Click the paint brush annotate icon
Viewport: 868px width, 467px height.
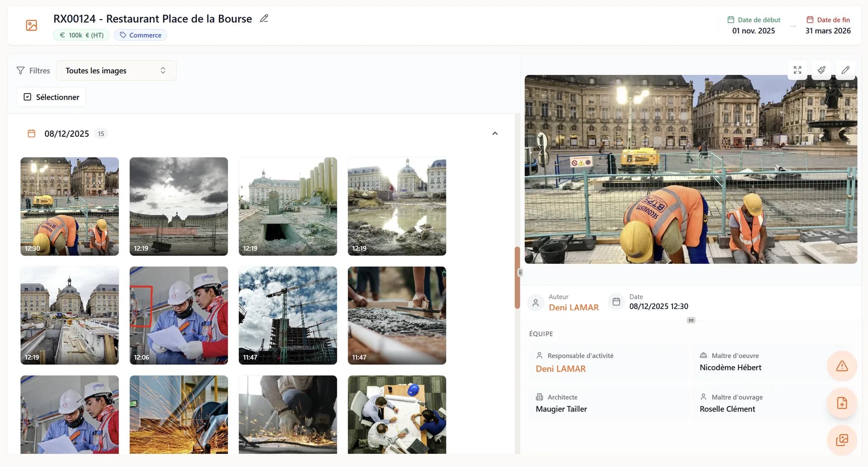tap(821, 70)
